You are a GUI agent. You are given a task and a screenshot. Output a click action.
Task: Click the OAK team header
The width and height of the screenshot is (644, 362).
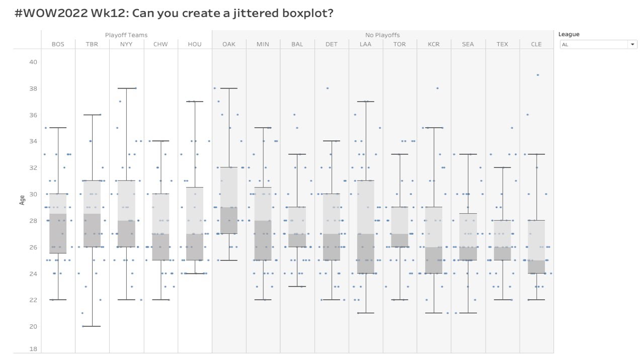[229, 44]
